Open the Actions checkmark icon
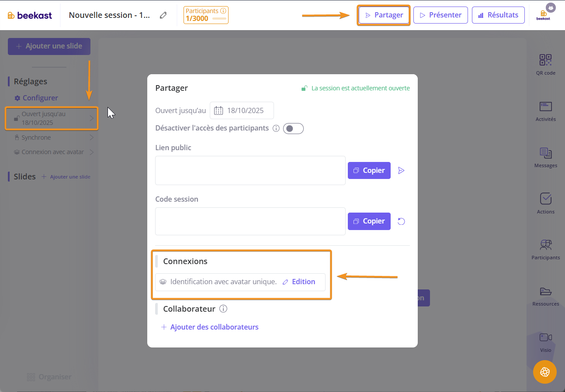The image size is (565, 392). pos(545,199)
